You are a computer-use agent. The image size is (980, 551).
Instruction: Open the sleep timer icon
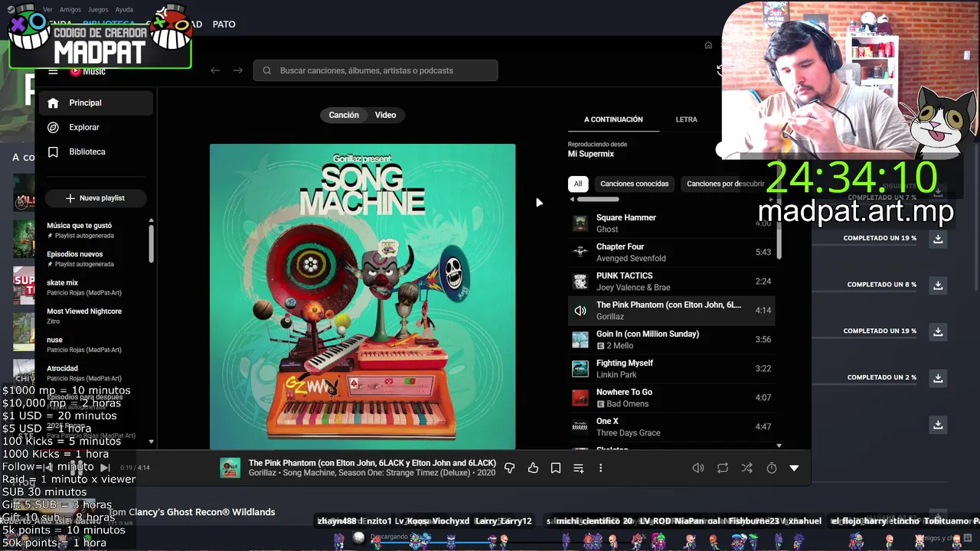[772, 468]
